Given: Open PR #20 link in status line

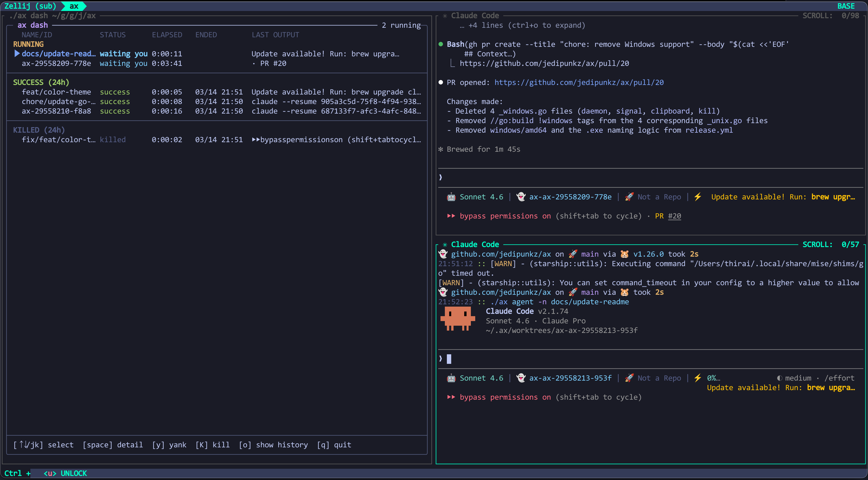Looking at the screenshot, I should 674,216.
